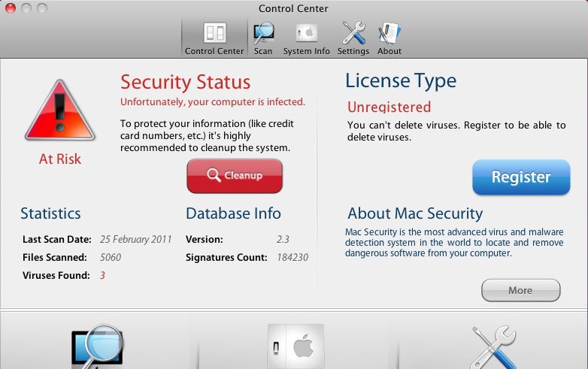Click the large crossed tools icon at bottom

pos(493,346)
